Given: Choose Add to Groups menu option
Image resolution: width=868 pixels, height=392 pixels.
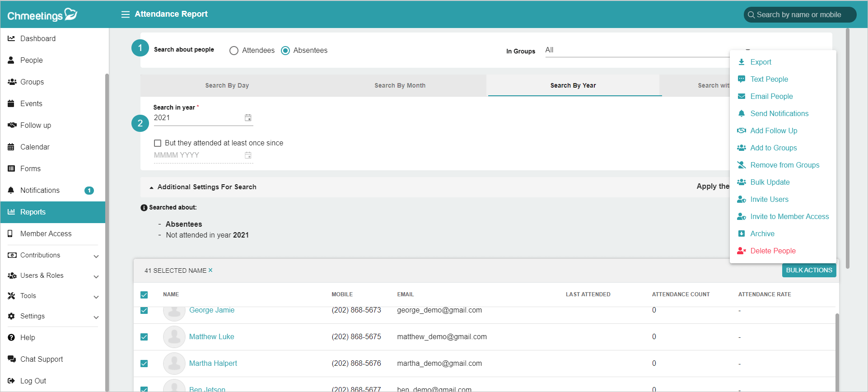Looking at the screenshot, I should (773, 148).
